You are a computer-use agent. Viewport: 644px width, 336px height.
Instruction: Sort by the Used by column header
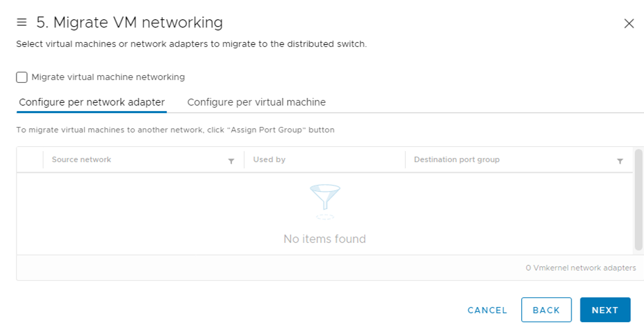tap(269, 159)
